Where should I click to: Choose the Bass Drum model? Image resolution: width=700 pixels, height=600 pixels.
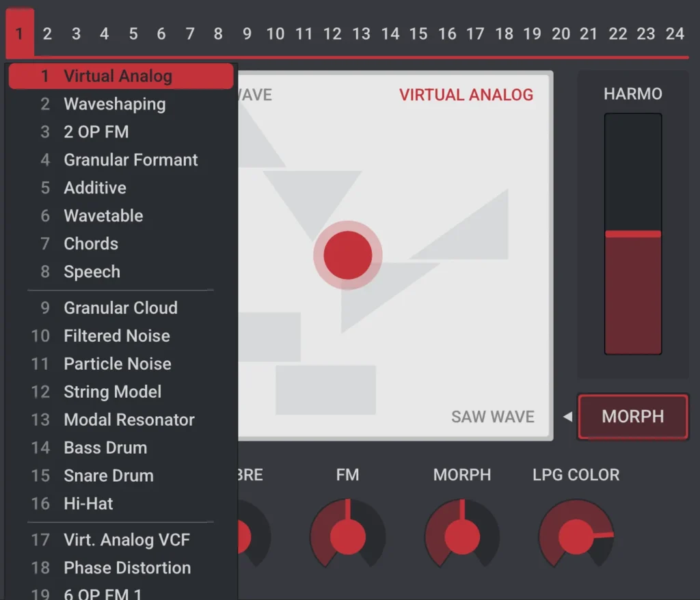121,448
